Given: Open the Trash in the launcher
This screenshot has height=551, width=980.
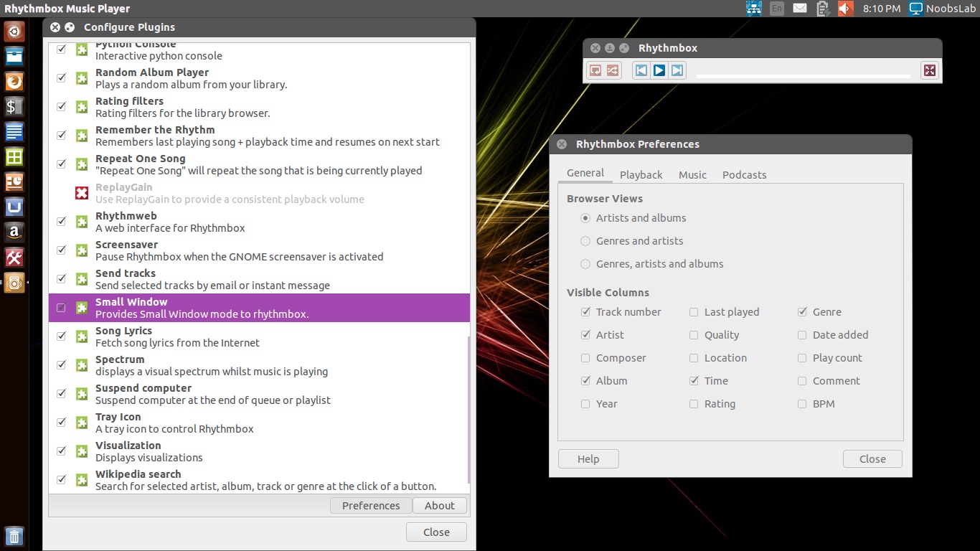Looking at the screenshot, I should point(14,536).
